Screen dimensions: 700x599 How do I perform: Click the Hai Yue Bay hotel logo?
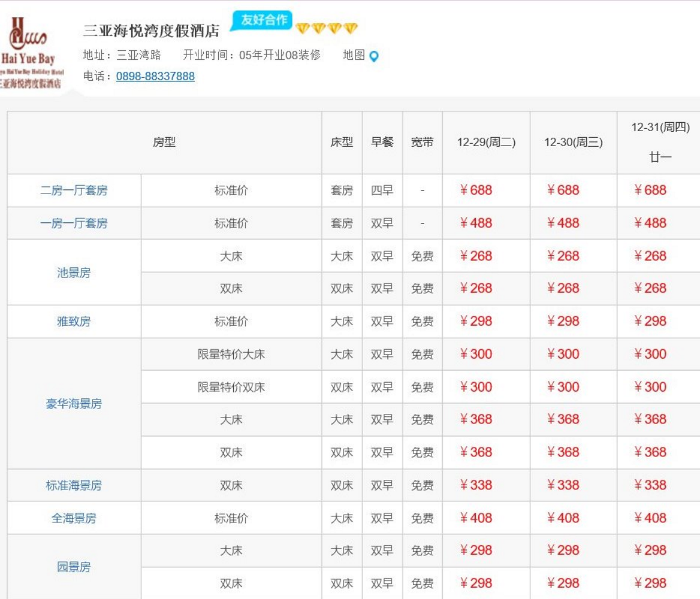(x=31, y=52)
